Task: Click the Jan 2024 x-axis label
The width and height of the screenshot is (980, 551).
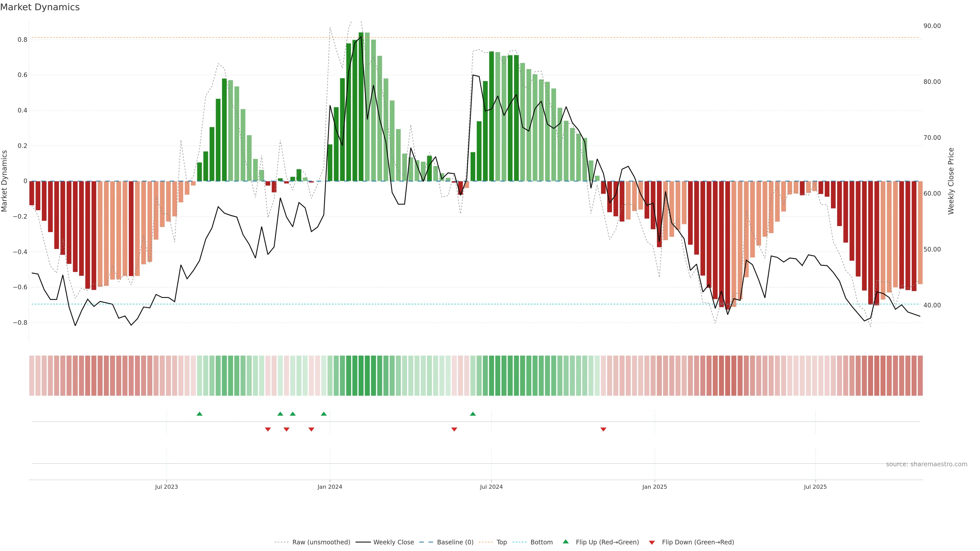Action: point(329,487)
